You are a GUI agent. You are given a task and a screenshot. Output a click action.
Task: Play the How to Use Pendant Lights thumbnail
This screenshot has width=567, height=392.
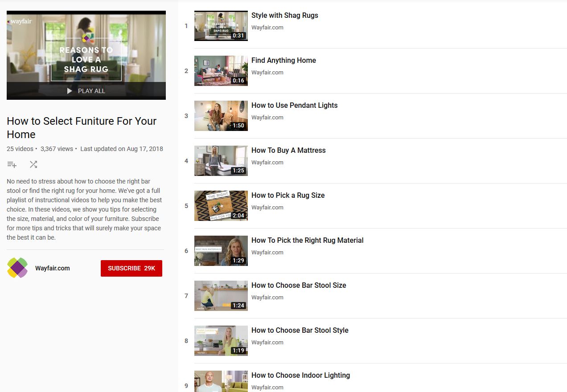(x=221, y=116)
